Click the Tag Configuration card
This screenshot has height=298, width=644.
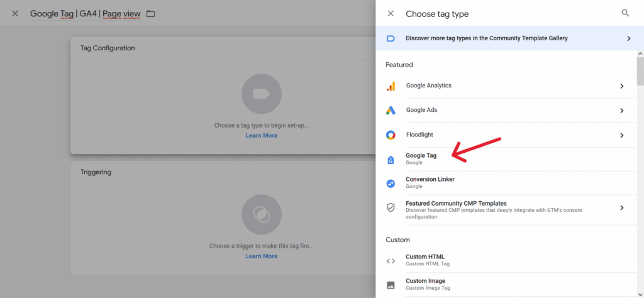point(223,95)
